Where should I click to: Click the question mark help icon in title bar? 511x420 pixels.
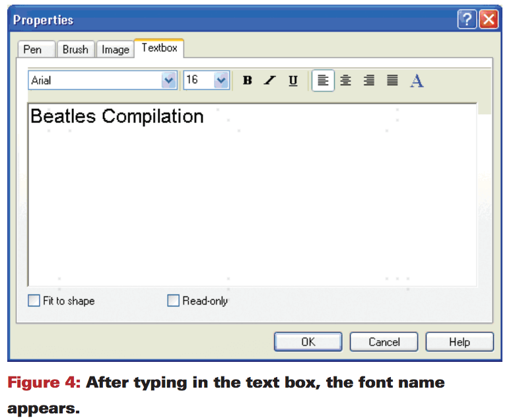tap(467, 20)
